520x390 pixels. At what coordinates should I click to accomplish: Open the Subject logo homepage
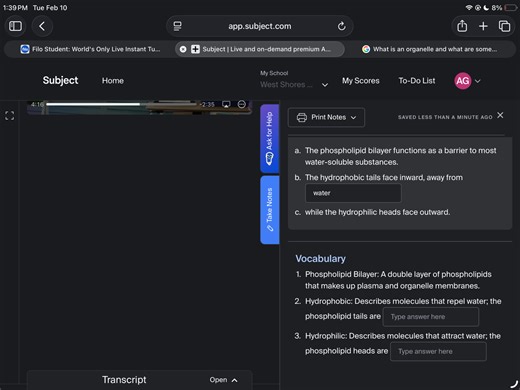60,80
